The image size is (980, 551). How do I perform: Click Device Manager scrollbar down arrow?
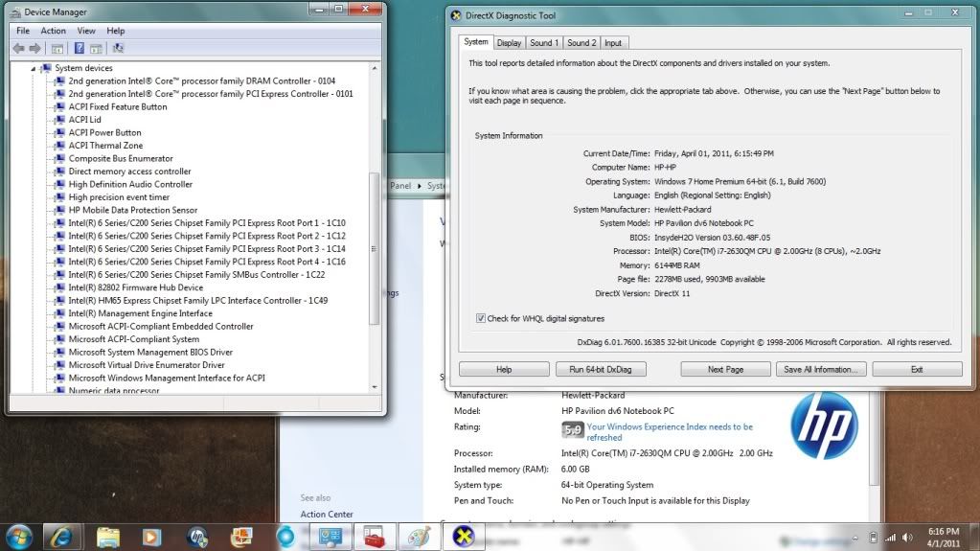(375, 387)
